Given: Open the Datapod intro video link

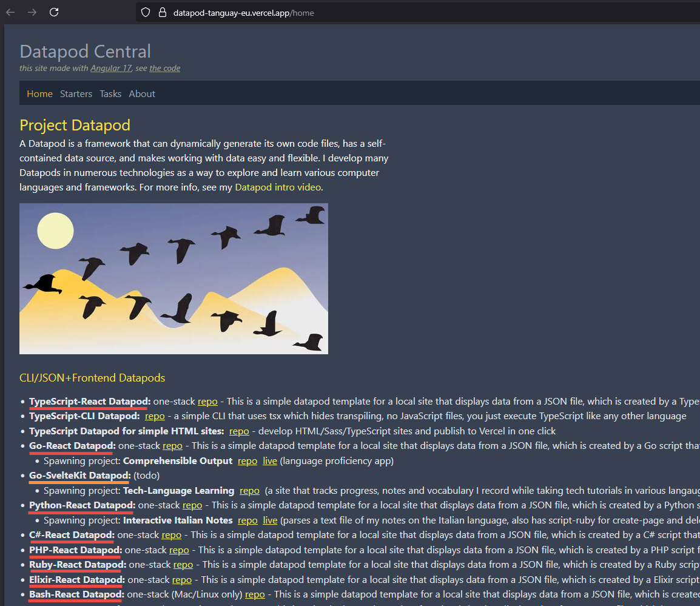Looking at the screenshot, I should (x=278, y=187).
